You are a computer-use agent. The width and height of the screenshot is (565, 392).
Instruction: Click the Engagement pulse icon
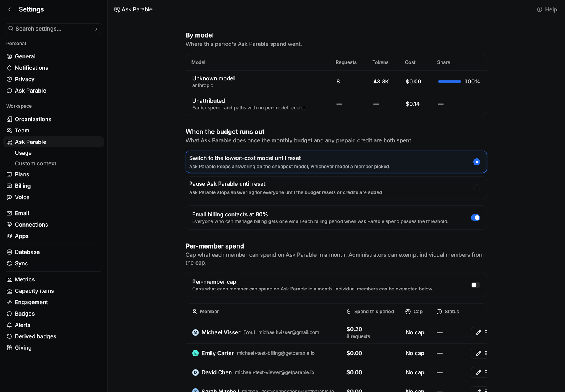click(9, 302)
